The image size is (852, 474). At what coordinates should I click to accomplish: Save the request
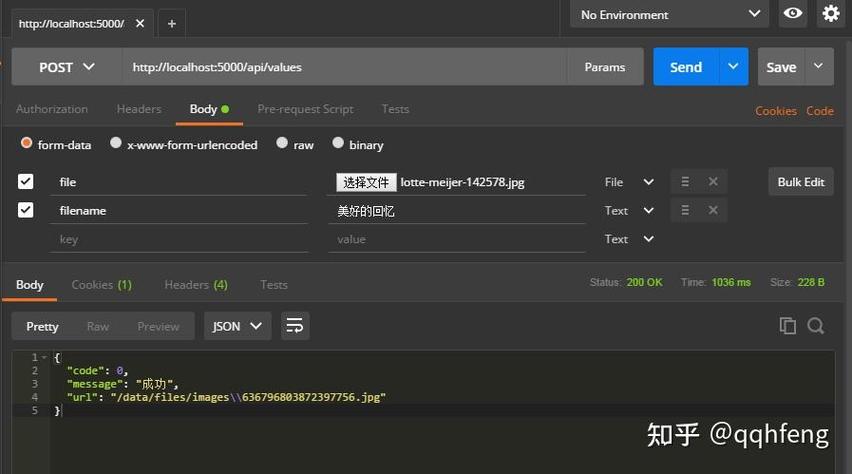[x=781, y=67]
